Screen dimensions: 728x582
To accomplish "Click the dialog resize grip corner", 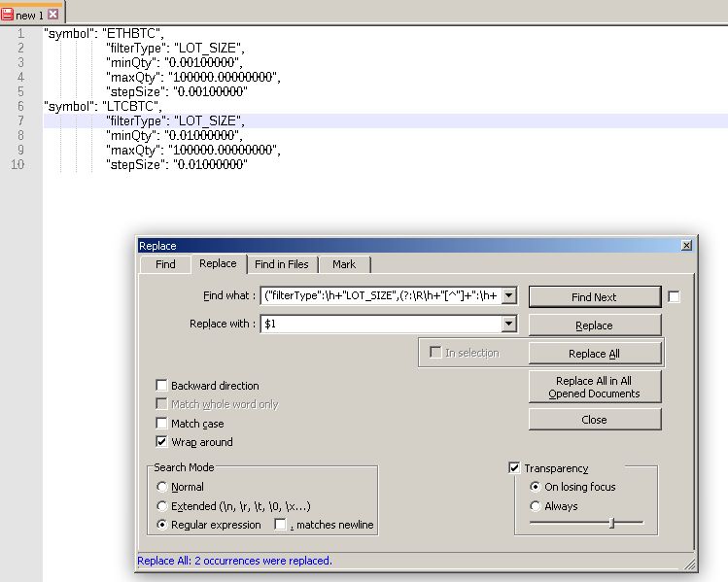I will [x=690, y=564].
